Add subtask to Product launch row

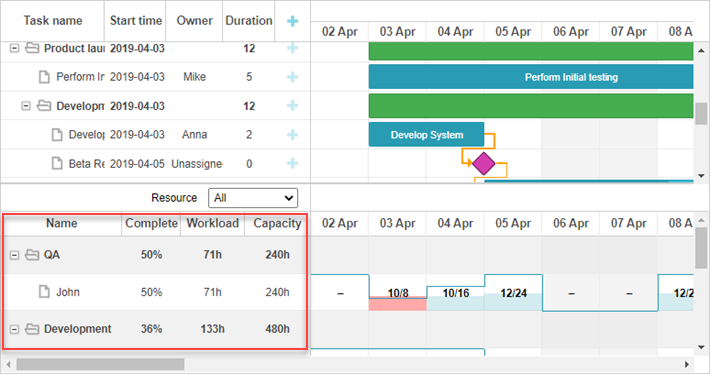coord(293,48)
